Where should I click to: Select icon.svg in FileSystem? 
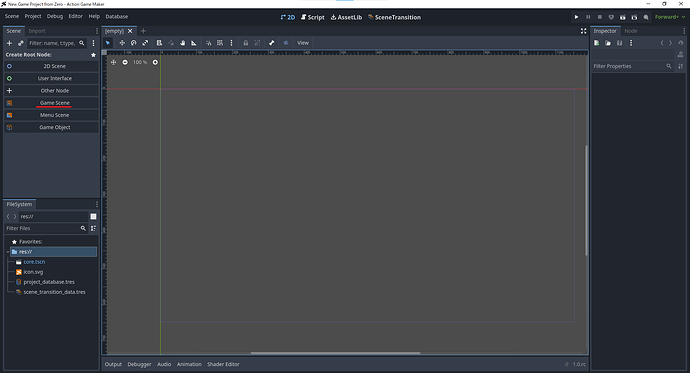(x=33, y=272)
